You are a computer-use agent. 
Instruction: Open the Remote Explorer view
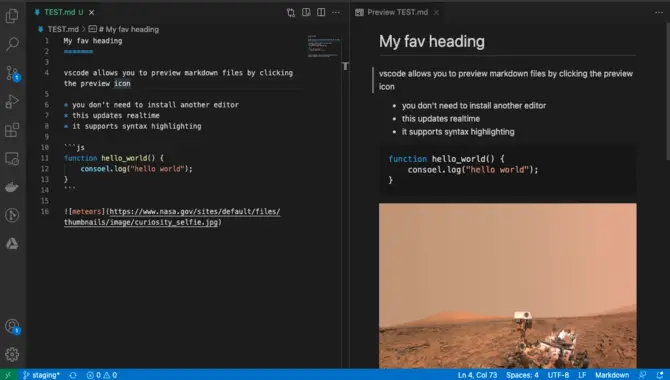pyautogui.click(x=12, y=159)
